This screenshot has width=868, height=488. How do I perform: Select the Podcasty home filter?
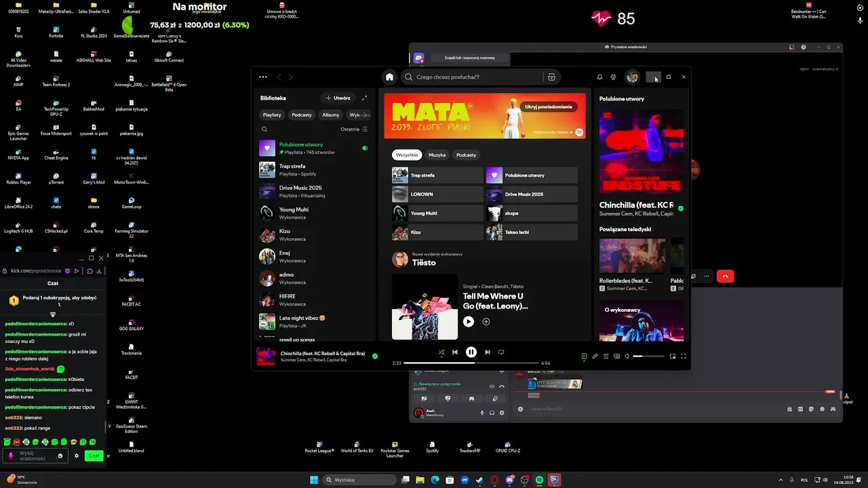tap(467, 155)
